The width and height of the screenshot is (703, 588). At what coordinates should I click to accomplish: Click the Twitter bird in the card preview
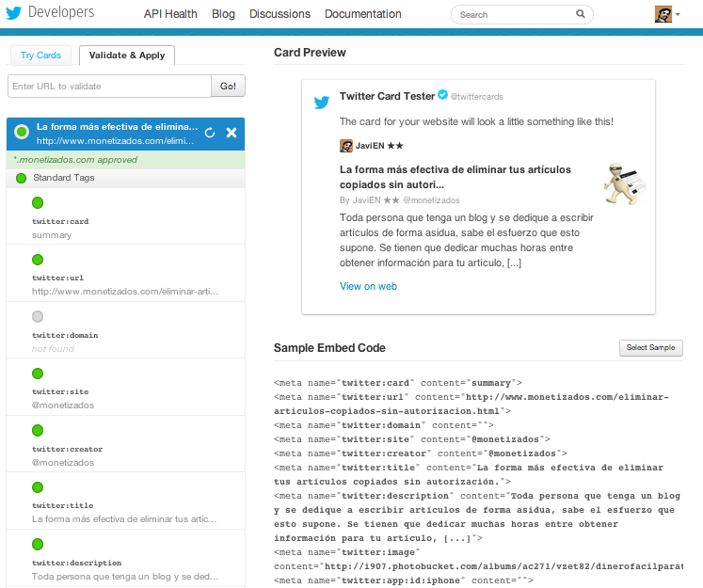coord(322,103)
